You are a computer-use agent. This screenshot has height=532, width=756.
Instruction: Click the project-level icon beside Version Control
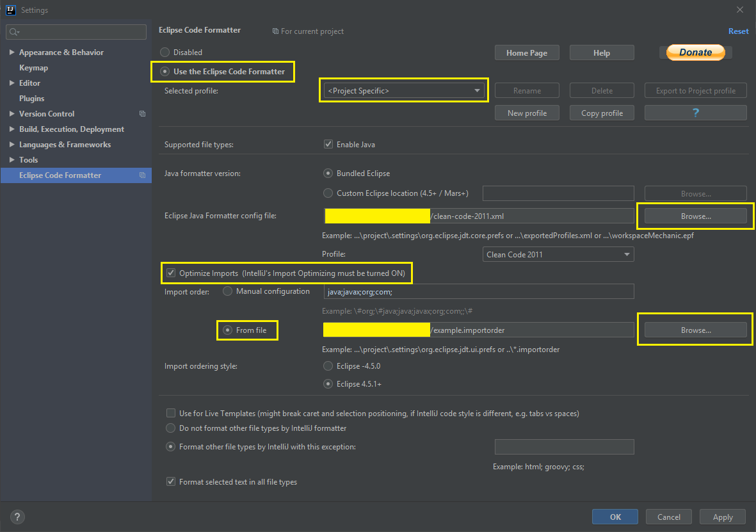click(142, 114)
